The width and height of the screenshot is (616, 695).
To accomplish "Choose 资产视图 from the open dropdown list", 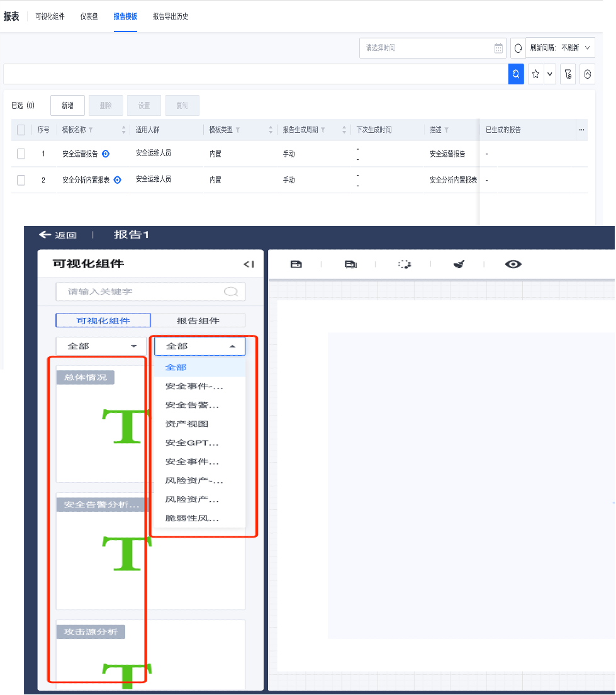I will click(199, 424).
